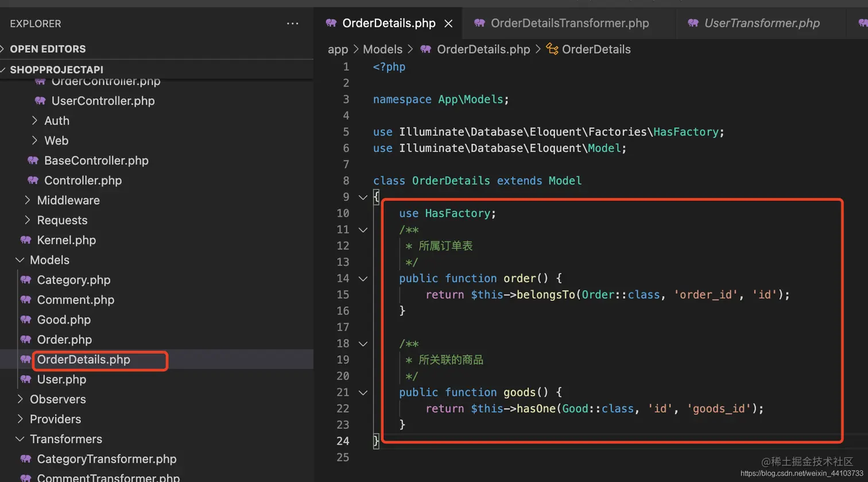Close the OrderDetails.php editor tab
Viewport: 868px width, 482px height.
click(448, 24)
